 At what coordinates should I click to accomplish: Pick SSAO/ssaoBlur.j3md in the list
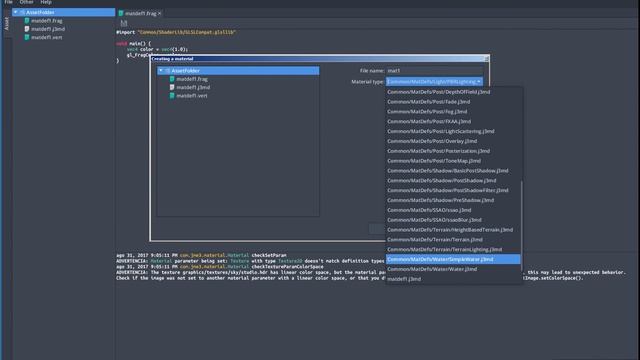tap(453, 220)
